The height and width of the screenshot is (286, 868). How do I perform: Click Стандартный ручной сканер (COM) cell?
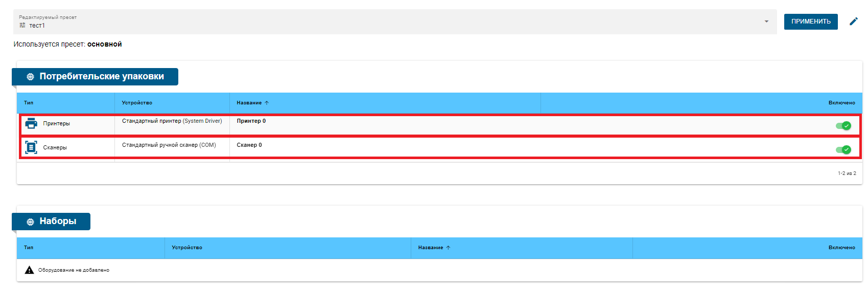pyautogui.click(x=169, y=145)
